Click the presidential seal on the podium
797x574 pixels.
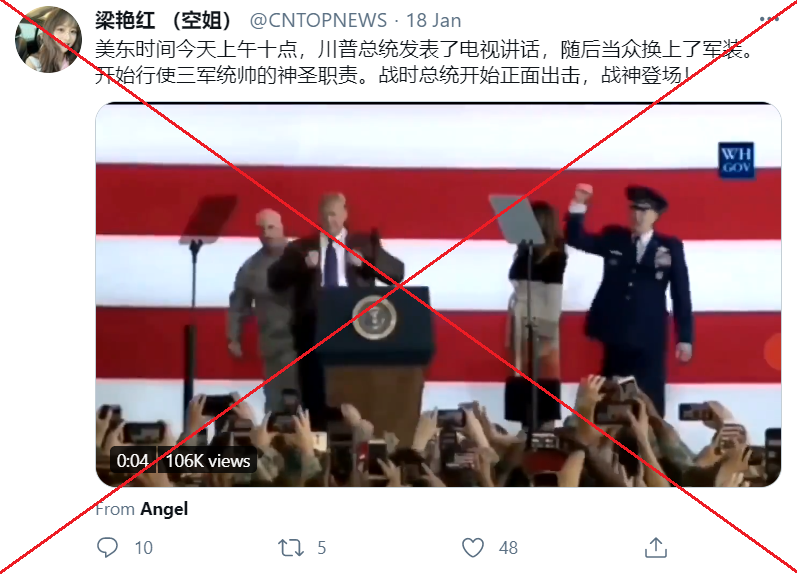tap(375, 318)
